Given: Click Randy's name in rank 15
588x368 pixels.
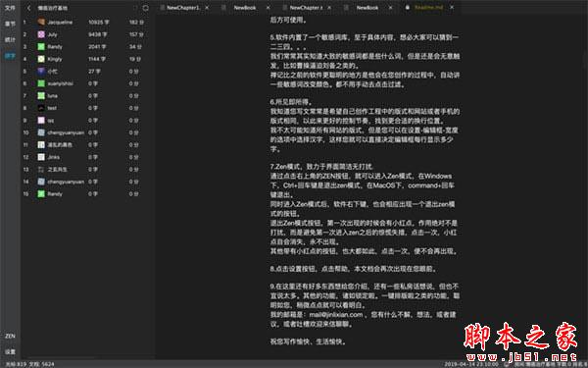Looking at the screenshot, I should click(x=55, y=193).
